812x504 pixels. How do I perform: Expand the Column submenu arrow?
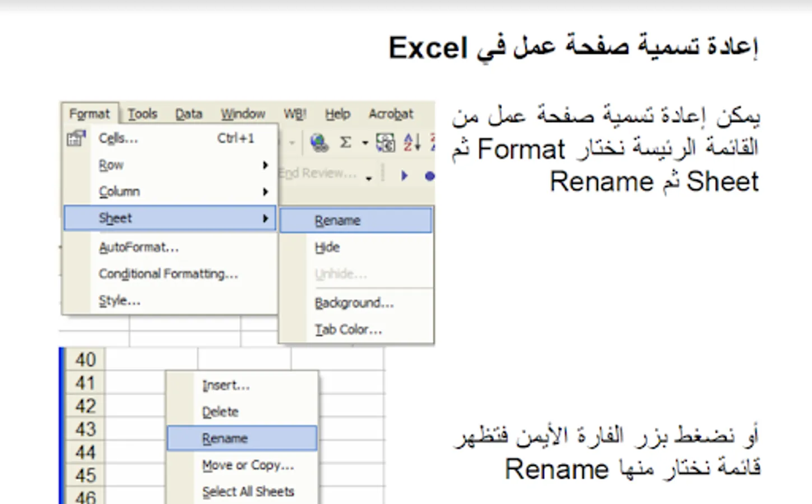pos(265,192)
